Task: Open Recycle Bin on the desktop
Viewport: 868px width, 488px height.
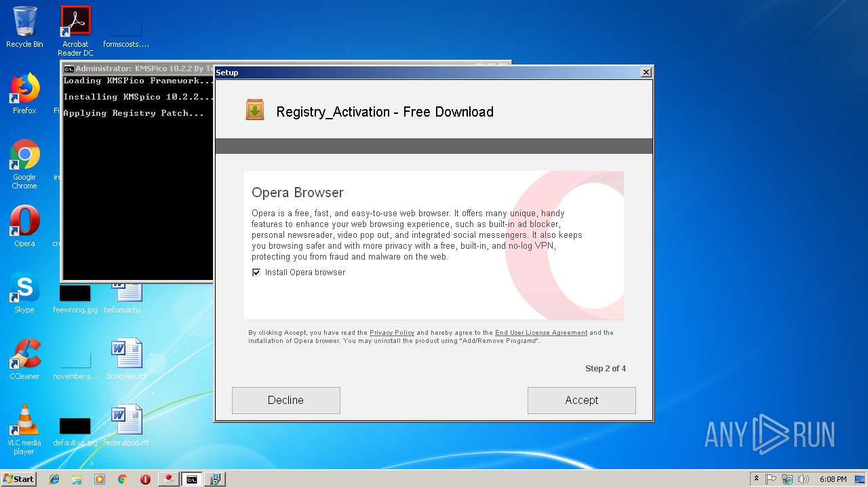Action: click(24, 27)
